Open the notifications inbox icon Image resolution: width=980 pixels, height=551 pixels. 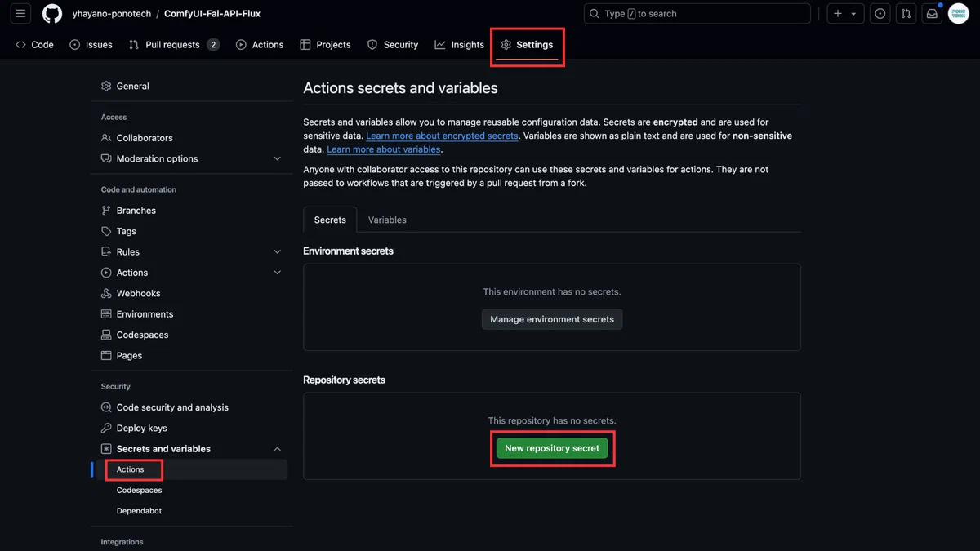coord(932,14)
